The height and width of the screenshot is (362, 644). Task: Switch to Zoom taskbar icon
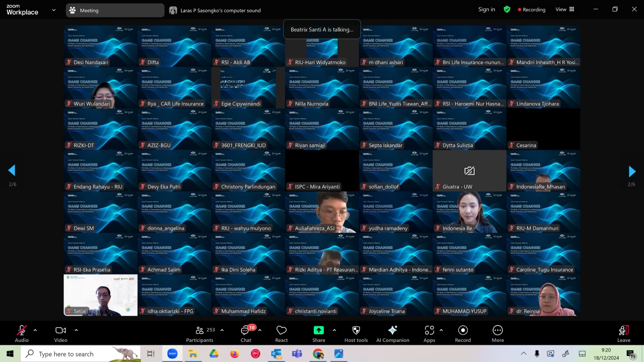tap(172, 354)
